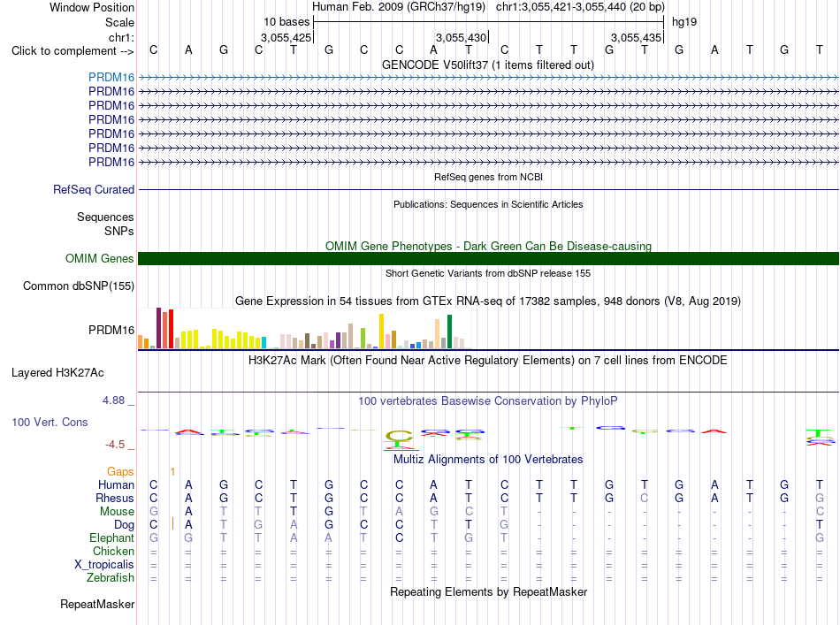The height and width of the screenshot is (625, 840).
Task: Click the Window Position label
Action: [92, 7]
